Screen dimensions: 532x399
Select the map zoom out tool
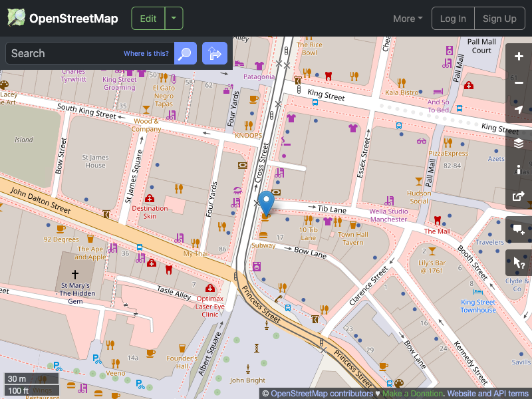pyautogui.click(x=519, y=83)
